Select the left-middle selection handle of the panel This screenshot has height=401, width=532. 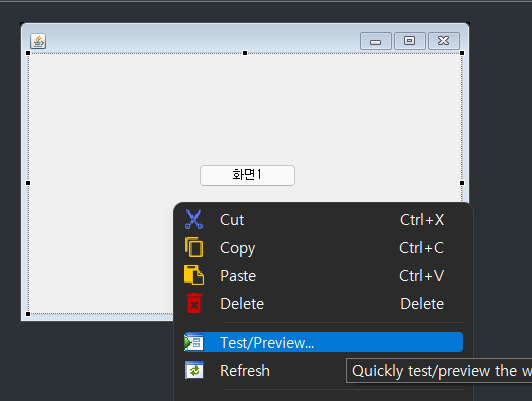(28, 183)
